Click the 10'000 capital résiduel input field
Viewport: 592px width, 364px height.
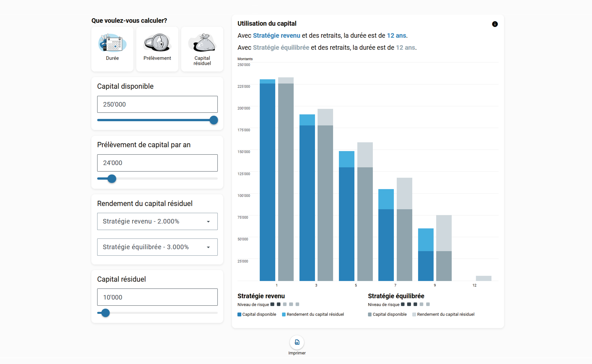tap(157, 297)
